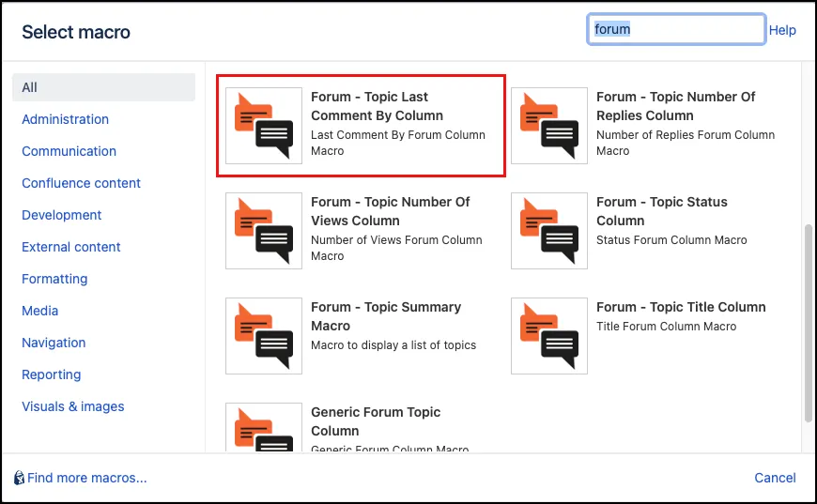Image resolution: width=817 pixels, height=504 pixels.
Task: Open the Administration macro category
Action: (65, 119)
